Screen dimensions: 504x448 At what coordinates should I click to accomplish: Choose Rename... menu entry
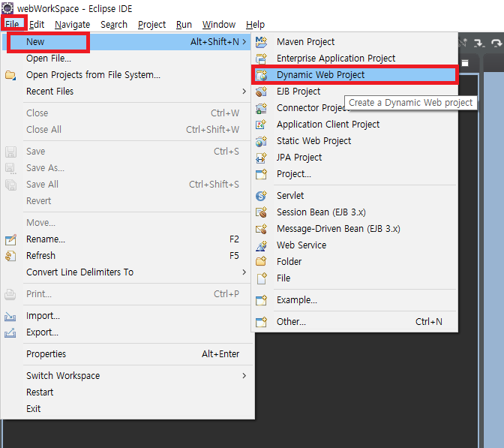click(127, 239)
